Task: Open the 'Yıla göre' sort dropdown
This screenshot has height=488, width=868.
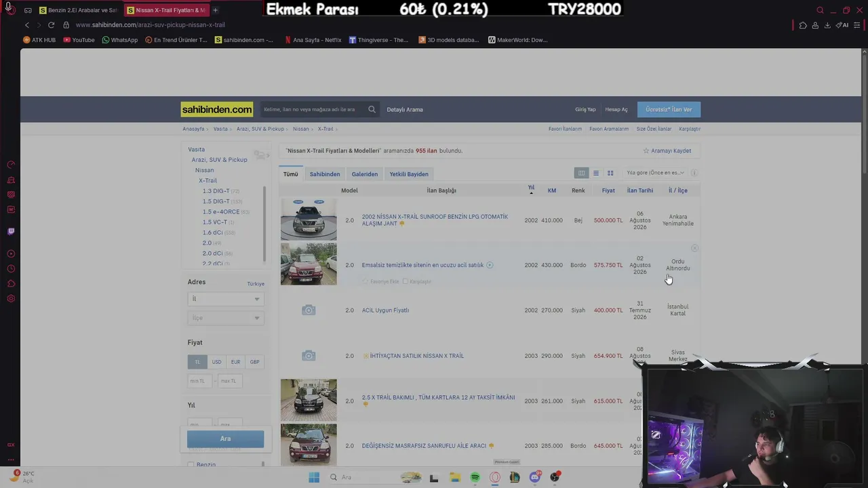Action: tap(655, 173)
